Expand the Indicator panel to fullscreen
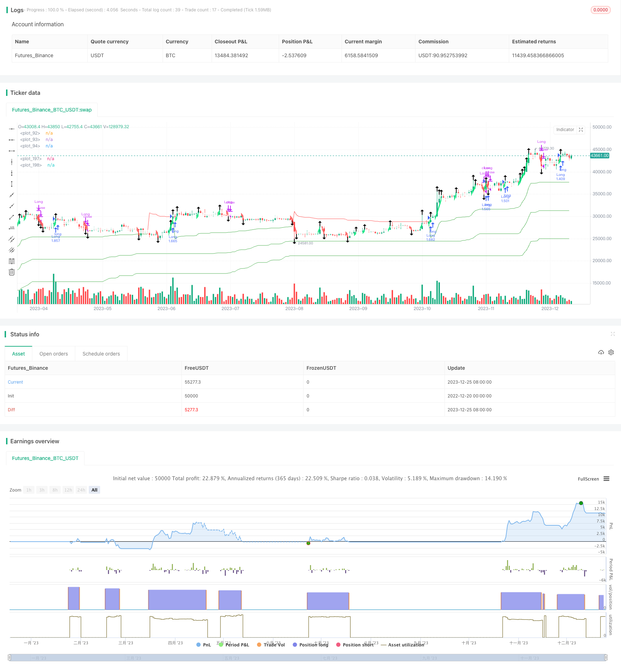The height and width of the screenshot is (672, 621). [x=581, y=130]
